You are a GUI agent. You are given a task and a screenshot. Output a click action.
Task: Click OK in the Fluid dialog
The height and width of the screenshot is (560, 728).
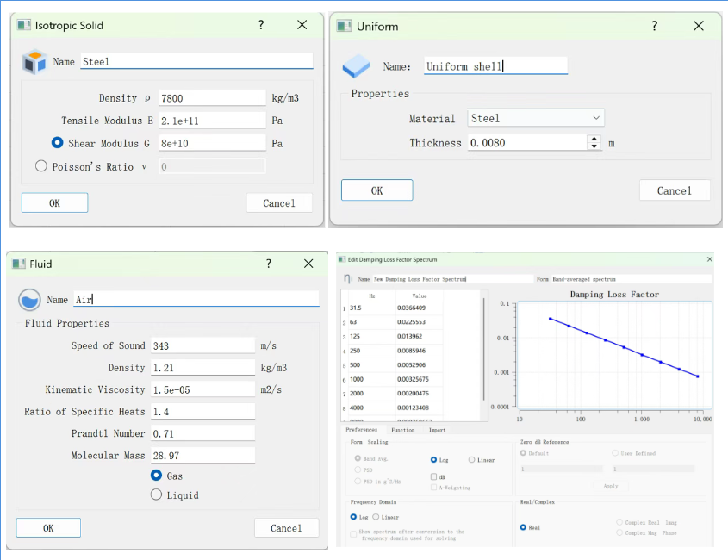[48, 528]
